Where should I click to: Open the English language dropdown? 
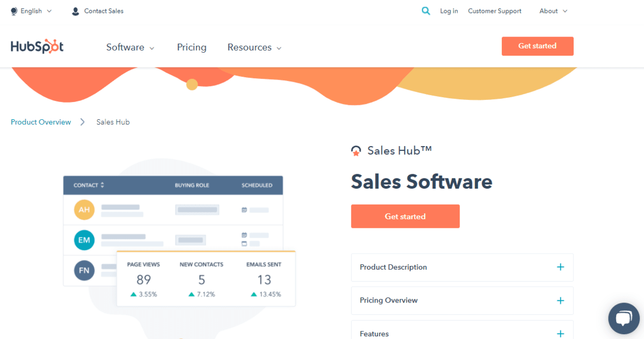[x=31, y=11]
